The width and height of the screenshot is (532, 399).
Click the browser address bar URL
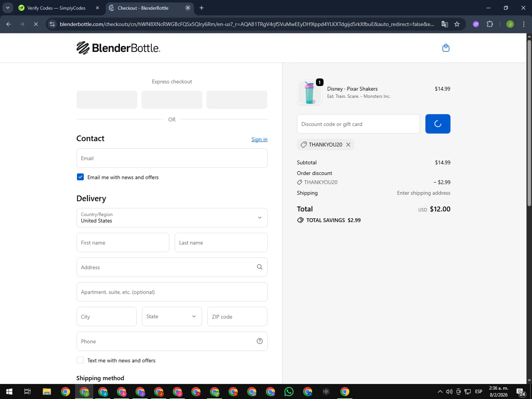(x=246, y=24)
